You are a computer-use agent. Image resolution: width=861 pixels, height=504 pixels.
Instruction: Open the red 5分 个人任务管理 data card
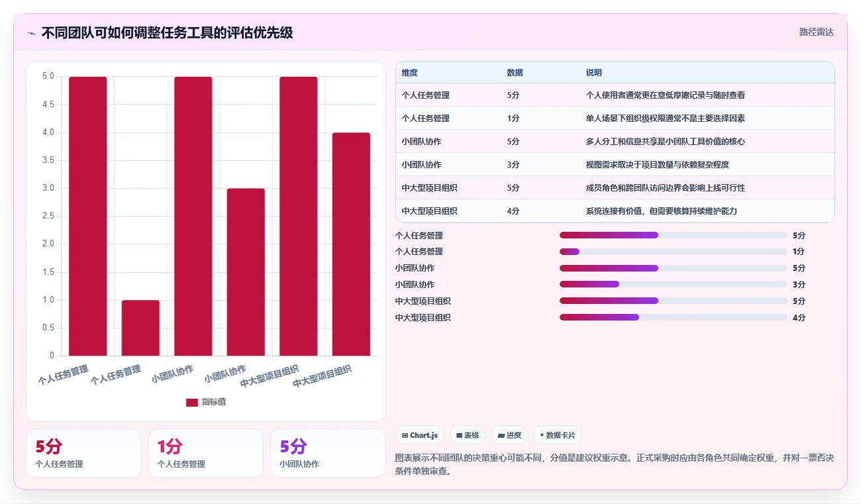[83, 453]
